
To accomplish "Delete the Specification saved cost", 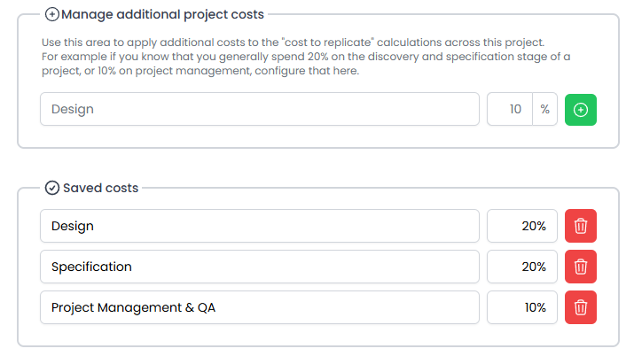I will (x=581, y=267).
